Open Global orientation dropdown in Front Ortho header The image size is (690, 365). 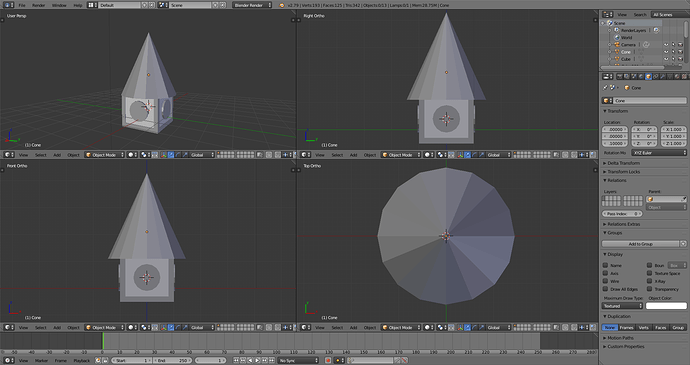[x=202, y=327]
